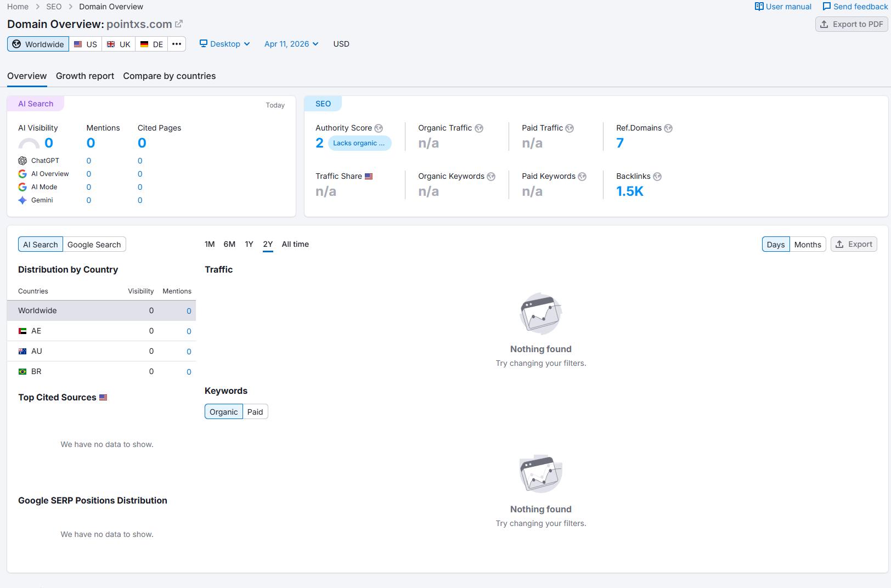Click the User manual book icon
This screenshot has height=588, width=891.
point(759,7)
